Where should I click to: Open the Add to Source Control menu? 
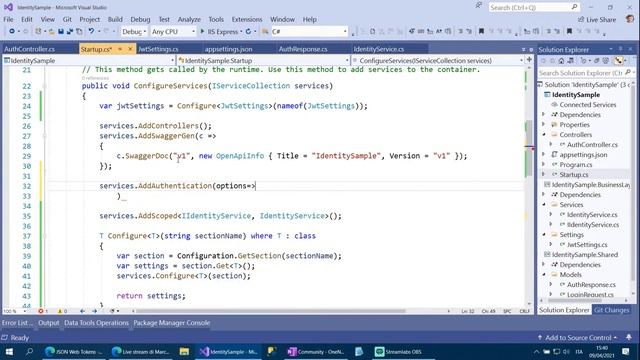pos(577,338)
